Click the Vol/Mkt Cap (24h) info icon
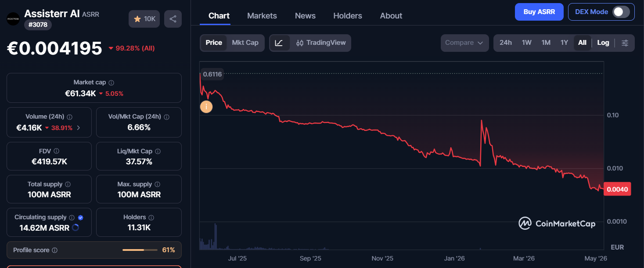 point(166,117)
